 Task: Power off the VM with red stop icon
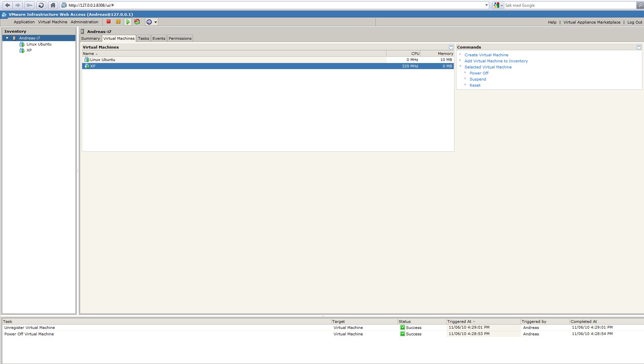(108, 22)
